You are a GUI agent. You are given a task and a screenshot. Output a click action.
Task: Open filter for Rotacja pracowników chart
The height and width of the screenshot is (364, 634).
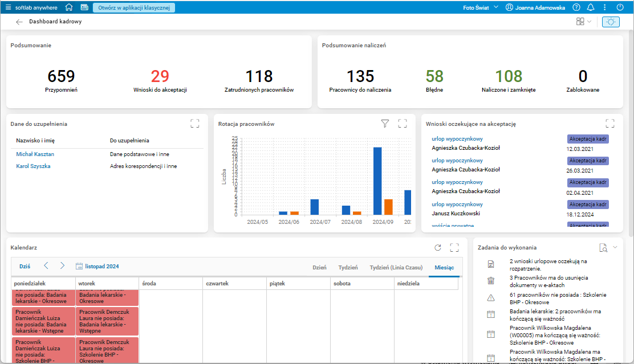tap(385, 124)
